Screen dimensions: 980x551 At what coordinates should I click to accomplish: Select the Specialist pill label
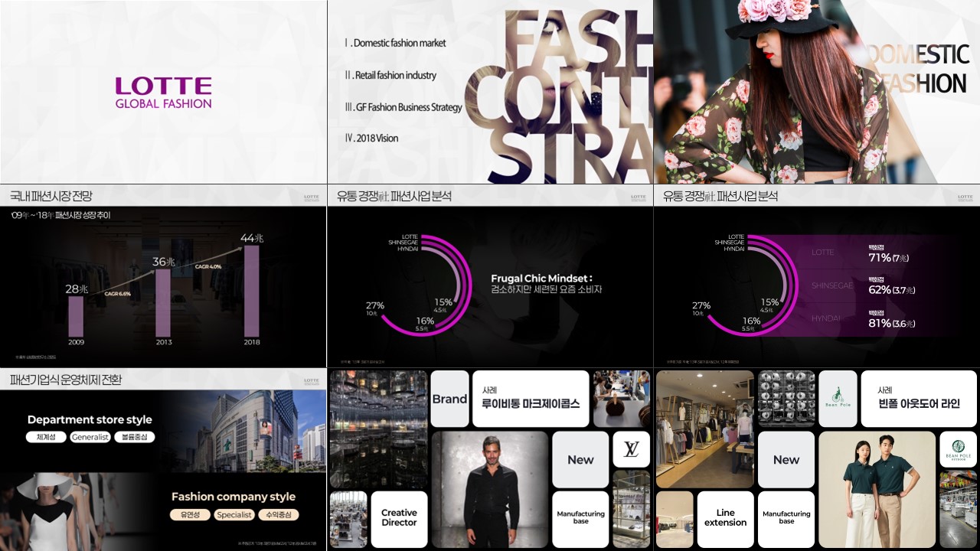point(234,515)
